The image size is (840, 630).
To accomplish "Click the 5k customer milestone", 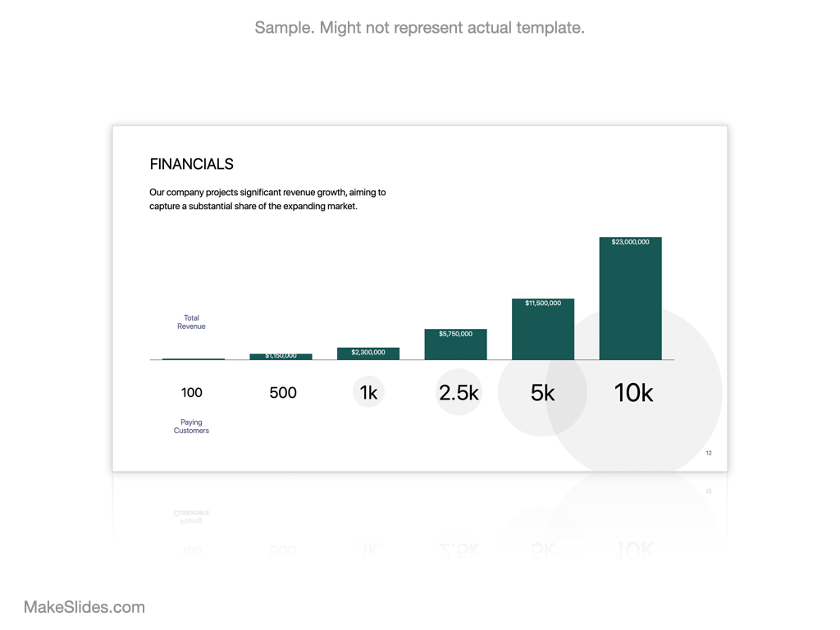I will click(x=542, y=393).
